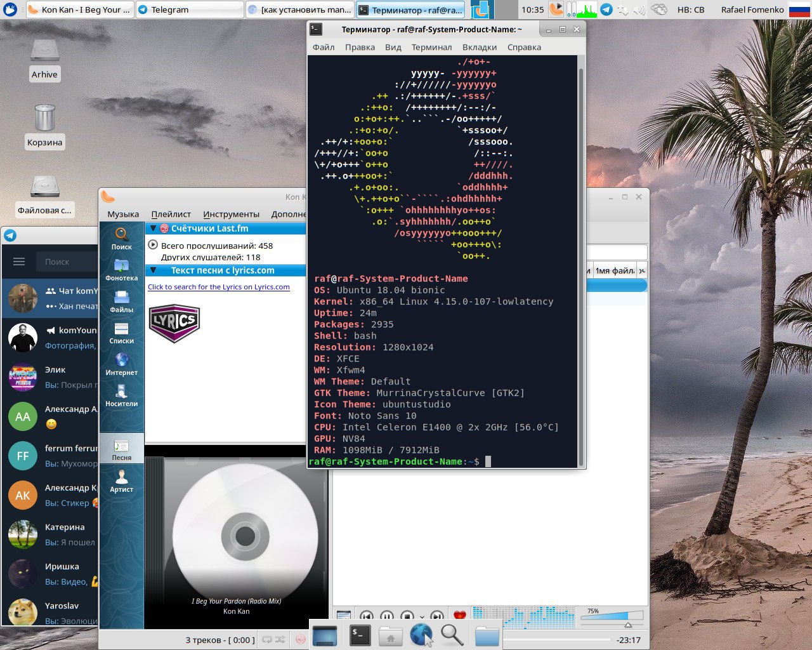The image size is (812, 650).
Task: Open Правка menu in terminal
Action: (x=360, y=47)
